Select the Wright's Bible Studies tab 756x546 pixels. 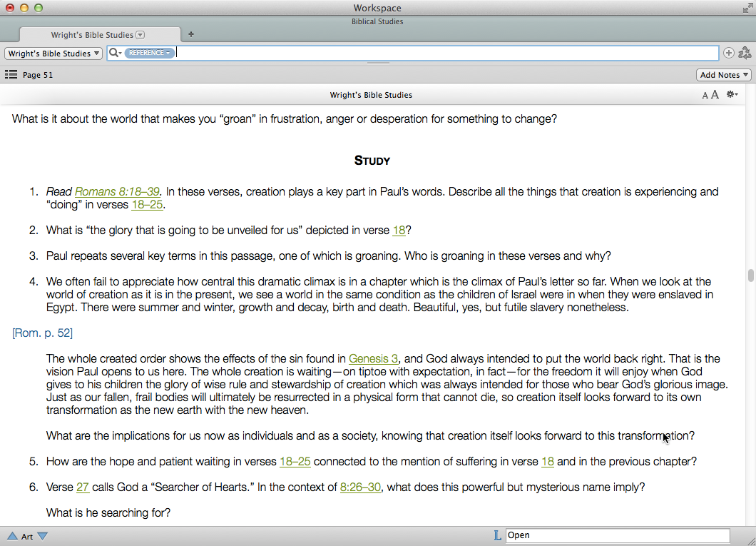click(91, 34)
